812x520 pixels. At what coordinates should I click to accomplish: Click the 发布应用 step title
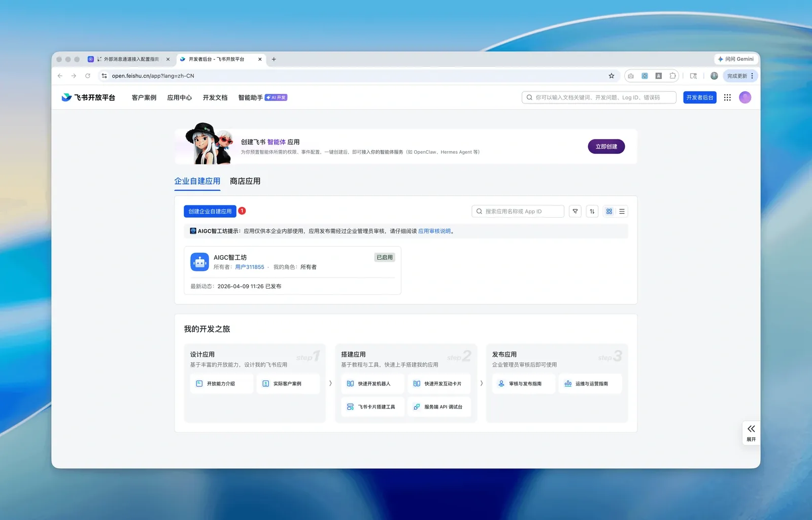click(x=504, y=354)
